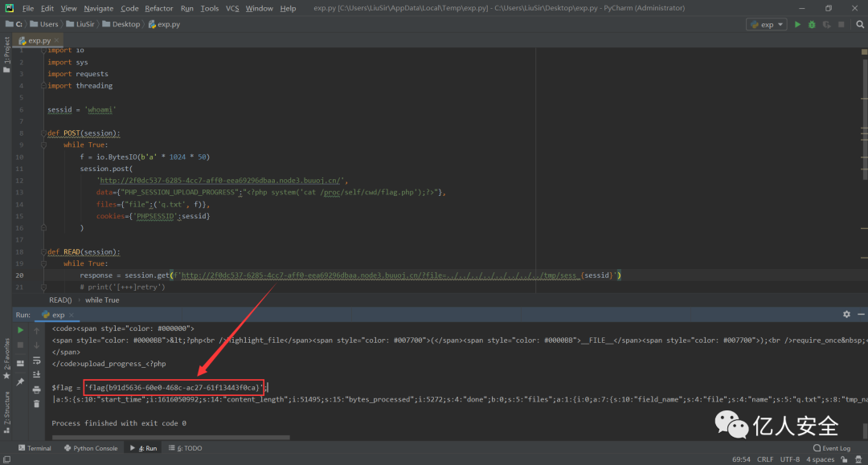Open the 1: Project tool window
868x465 pixels.
tap(6, 54)
